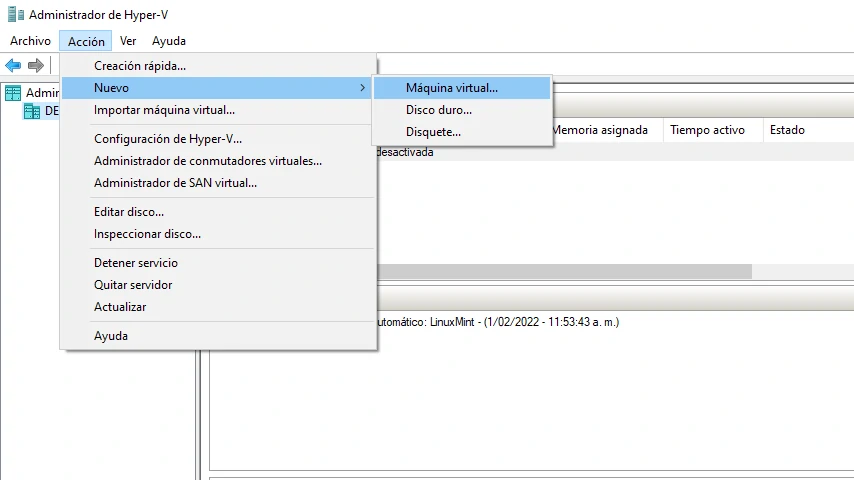Click the Hyper-V Manager title bar icon
The image size is (854, 480).
coord(16,15)
